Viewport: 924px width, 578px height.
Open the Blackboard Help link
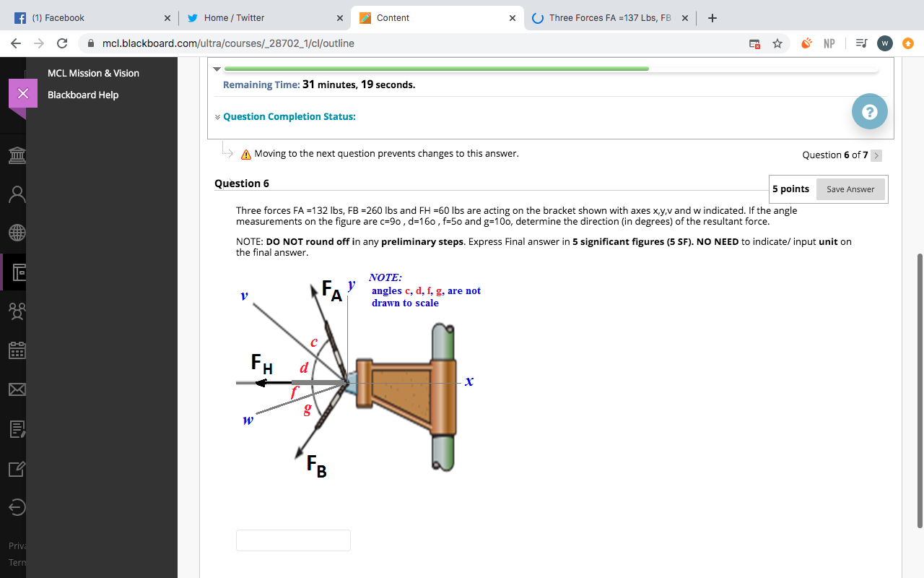click(x=82, y=94)
